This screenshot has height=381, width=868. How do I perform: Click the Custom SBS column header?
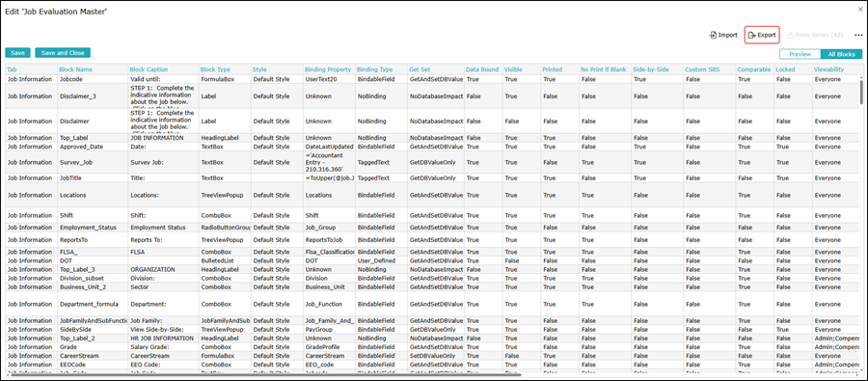(702, 69)
